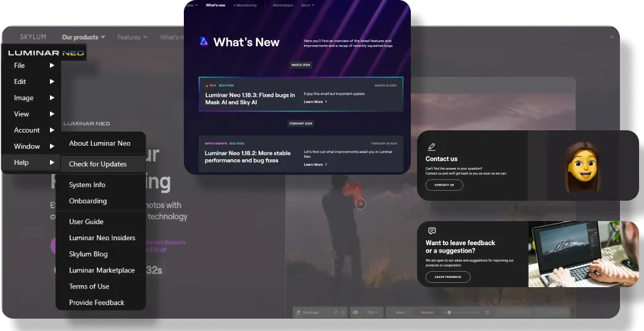Click the circular crosshair marker on the photo
The height and width of the screenshot is (331, 644).
pyautogui.click(x=360, y=204)
